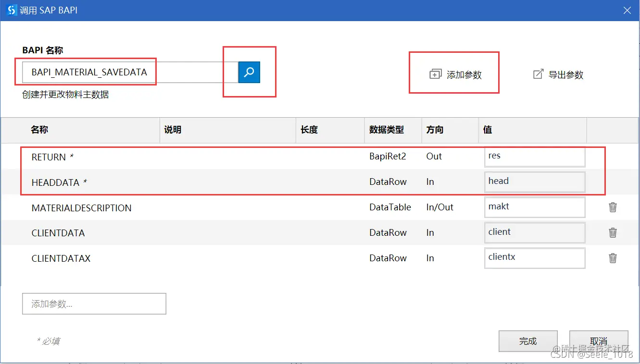
Task: Click the BAPI 名称 label
Action: (43, 50)
